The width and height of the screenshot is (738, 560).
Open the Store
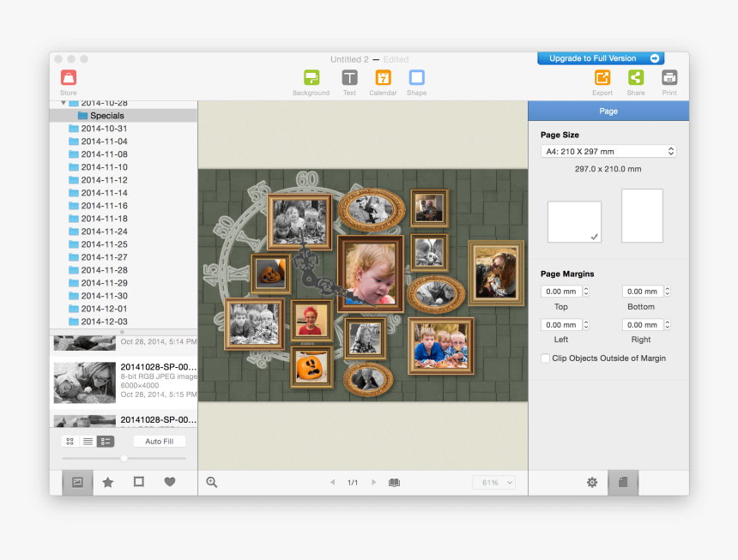(68, 81)
